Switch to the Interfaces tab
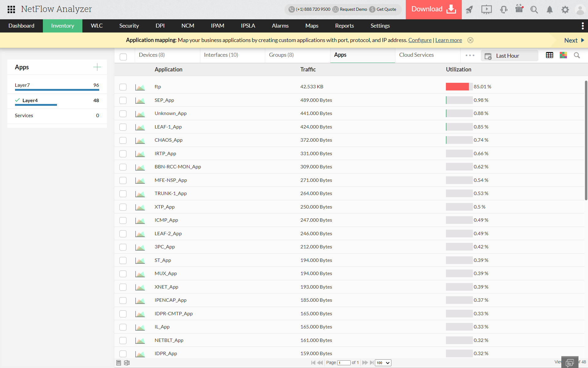The image size is (588, 368). click(x=221, y=55)
